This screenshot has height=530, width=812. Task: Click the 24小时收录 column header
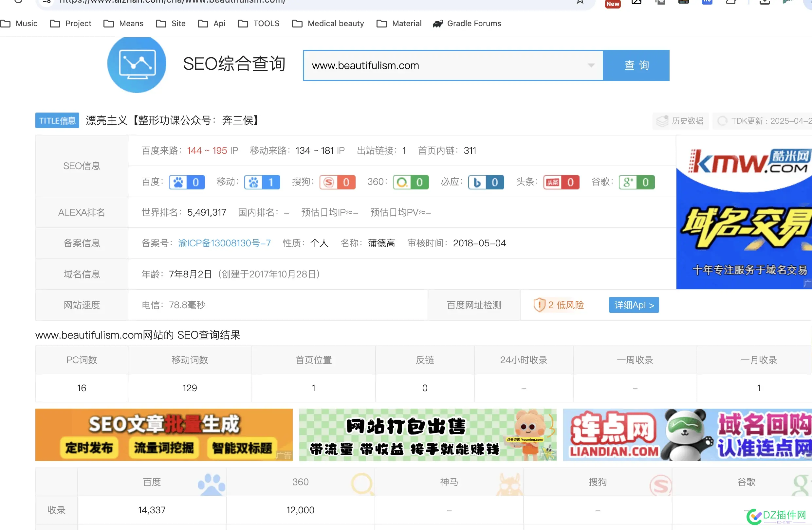tap(524, 360)
